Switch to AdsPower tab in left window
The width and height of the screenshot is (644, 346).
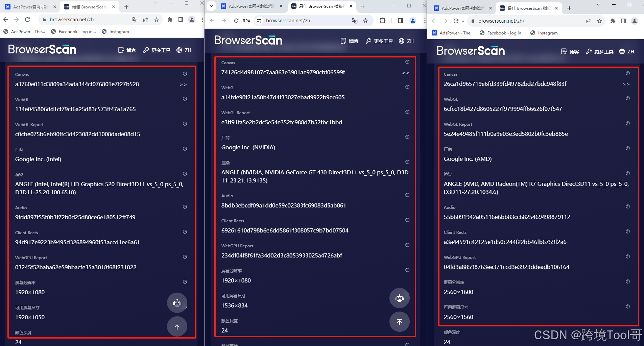click(30, 7)
